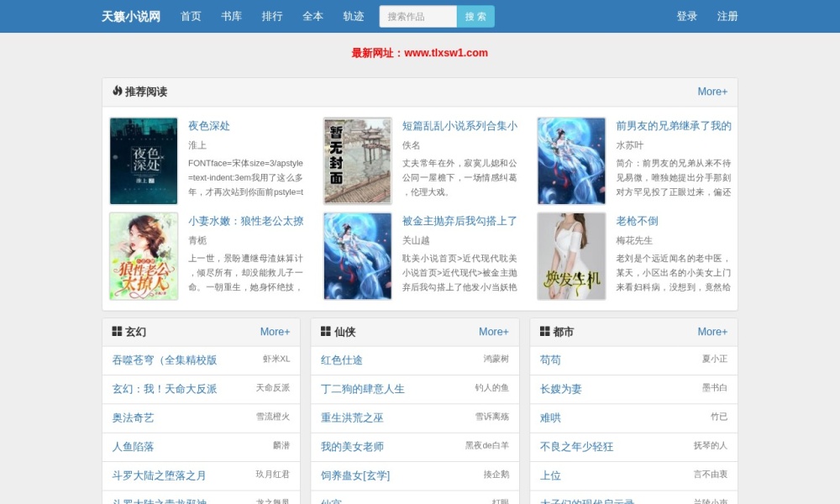The height and width of the screenshot is (504, 840).
Task: Click the grid icon beside 仙侠
Action: (x=325, y=332)
